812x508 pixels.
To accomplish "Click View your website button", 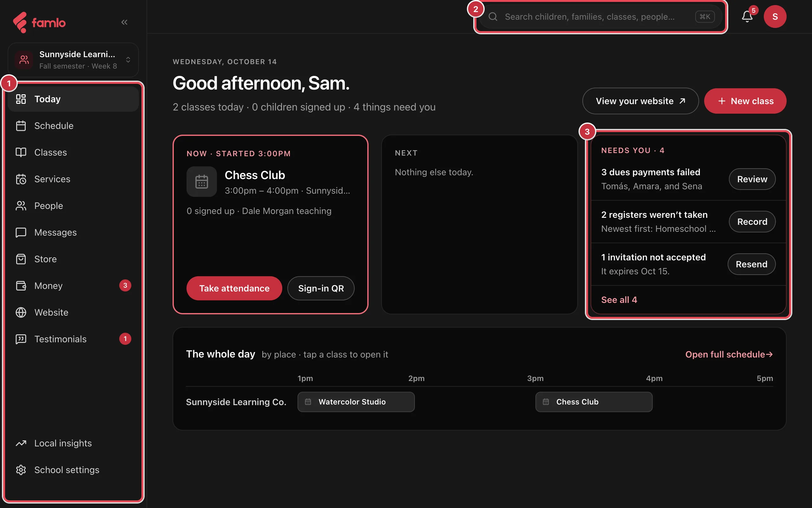I will [x=640, y=101].
